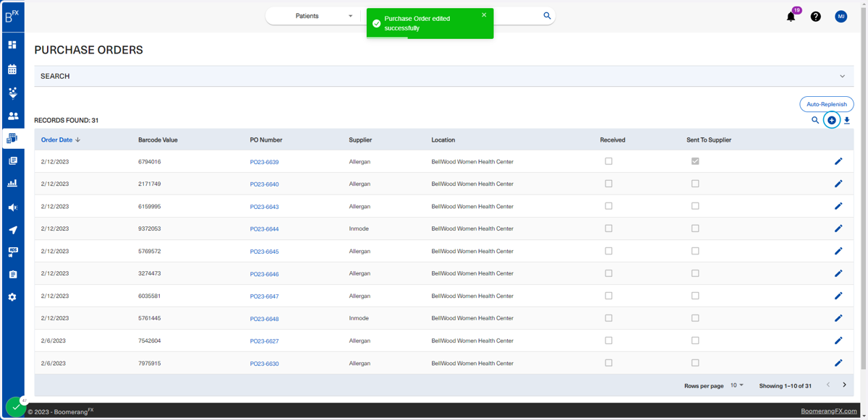This screenshot has height=420, width=868.
Task: Open the help question mark icon
Action: [816, 17]
